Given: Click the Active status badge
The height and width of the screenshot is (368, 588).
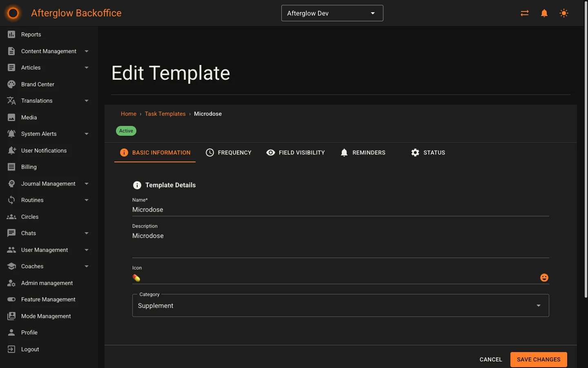Looking at the screenshot, I should click(x=126, y=131).
